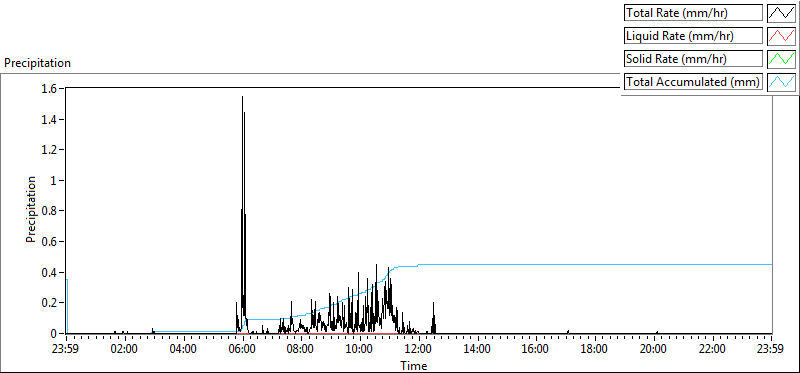Click the 0 minimum value on Y axis
Image resolution: width=800 pixels, height=373 pixels.
[57, 334]
